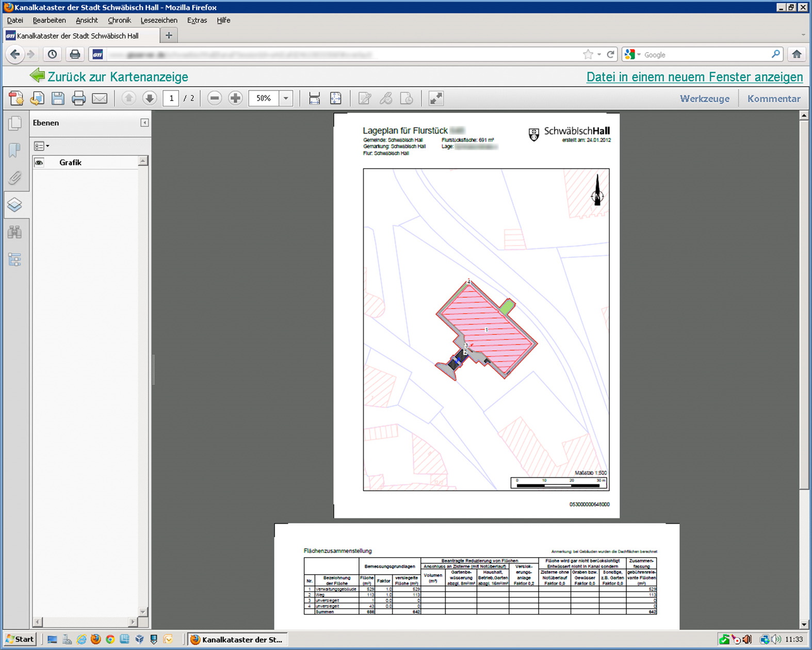The height and width of the screenshot is (650, 812).
Task: Click the page number input field
Action: click(171, 99)
